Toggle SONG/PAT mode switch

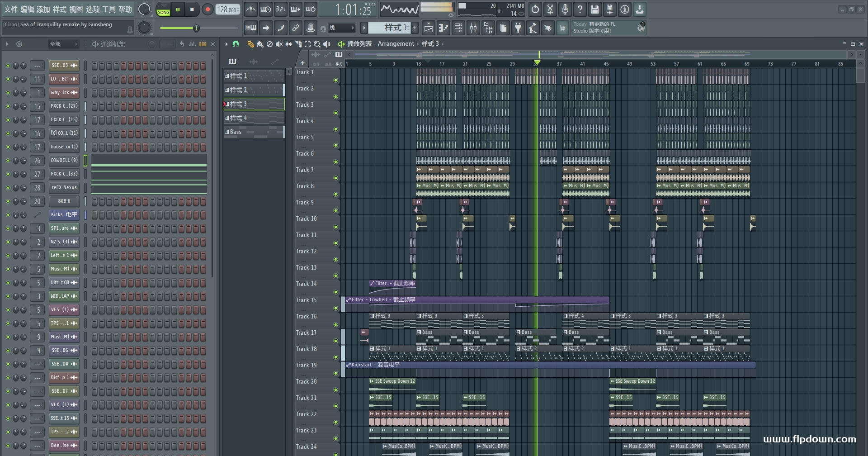coord(163,9)
